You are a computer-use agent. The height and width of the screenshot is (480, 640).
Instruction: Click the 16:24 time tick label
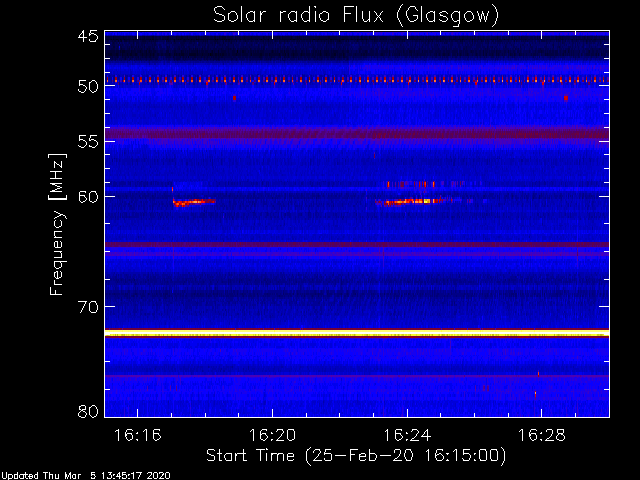click(407, 436)
